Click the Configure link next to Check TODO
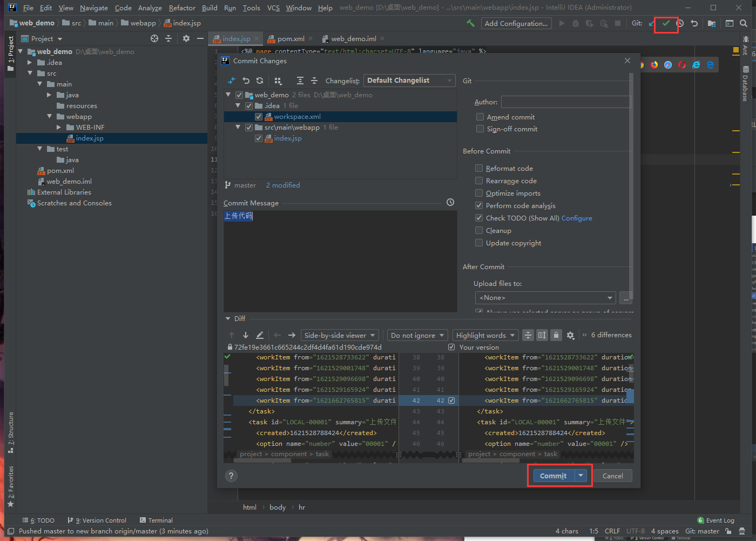Viewport: 756px width, 541px height. click(x=577, y=218)
